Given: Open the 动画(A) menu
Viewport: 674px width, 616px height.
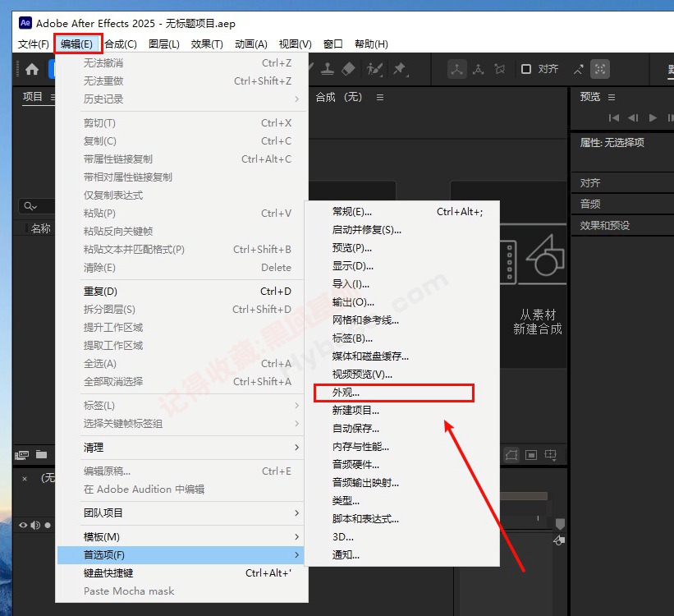Looking at the screenshot, I should point(251,44).
